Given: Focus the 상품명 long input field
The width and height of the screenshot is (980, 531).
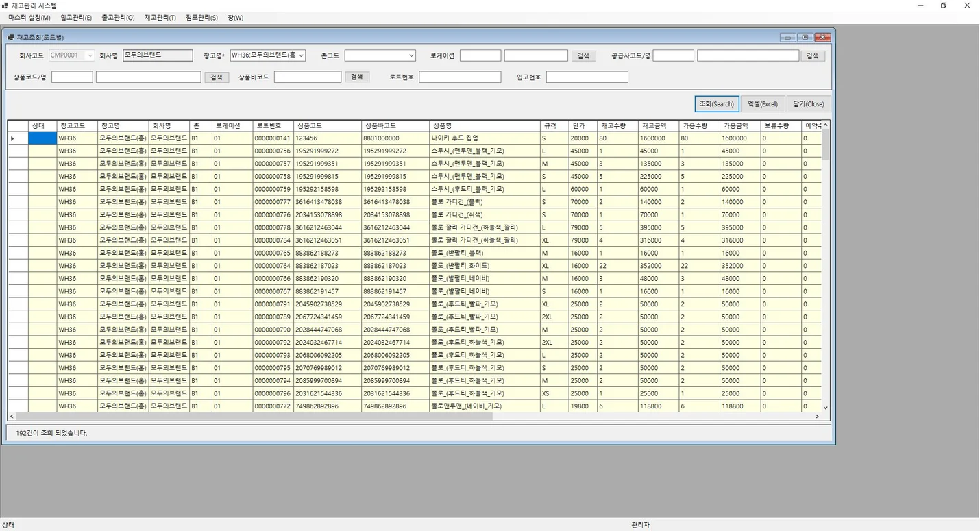Looking at the screenshot, I should point(149,77).
